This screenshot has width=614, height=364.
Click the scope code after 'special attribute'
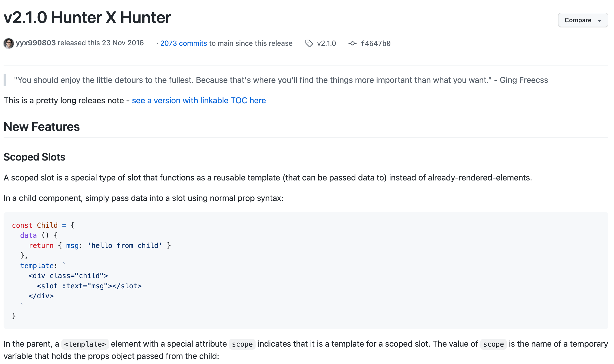[242, 344]
